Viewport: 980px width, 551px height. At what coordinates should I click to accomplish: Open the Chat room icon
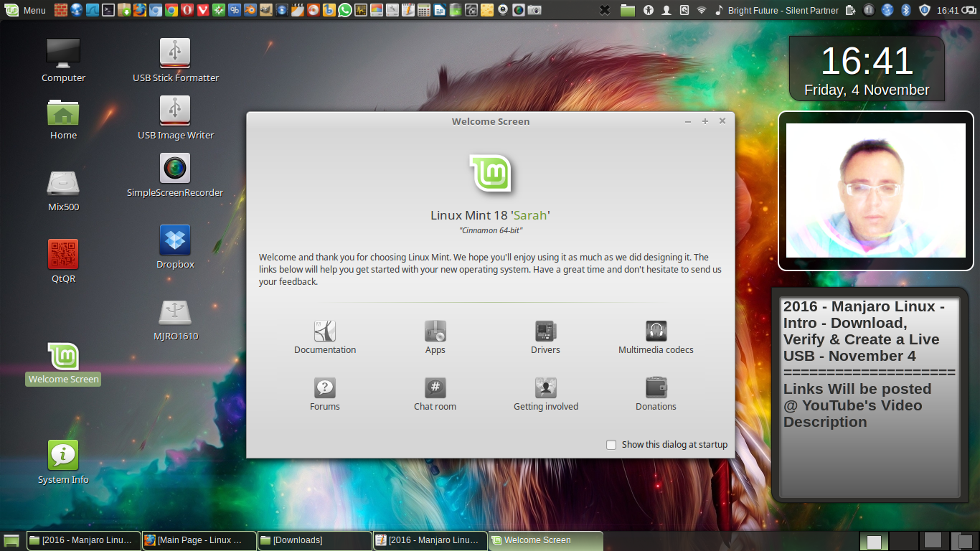[x=435, y=388]
